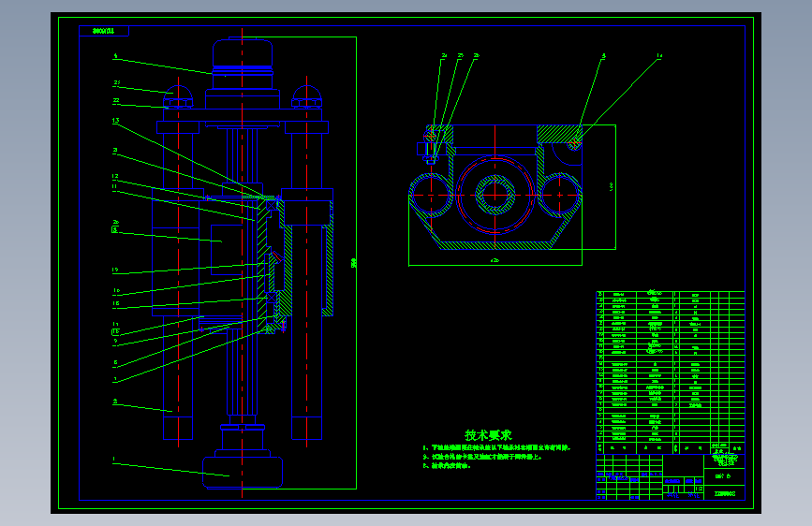The height and width of the screenshot is (526, 812).
Task: Select part callout number 22 label
Action: tap(116, 101)
